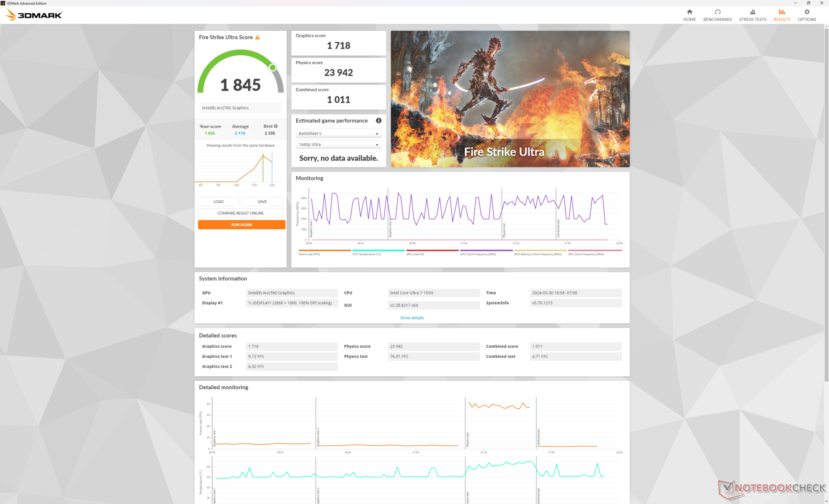The width and height of the screenshot is (829, 504).
Task: Click warning triangle beside Fire Strike Ultra Score
Action: [x=257, y=38]
